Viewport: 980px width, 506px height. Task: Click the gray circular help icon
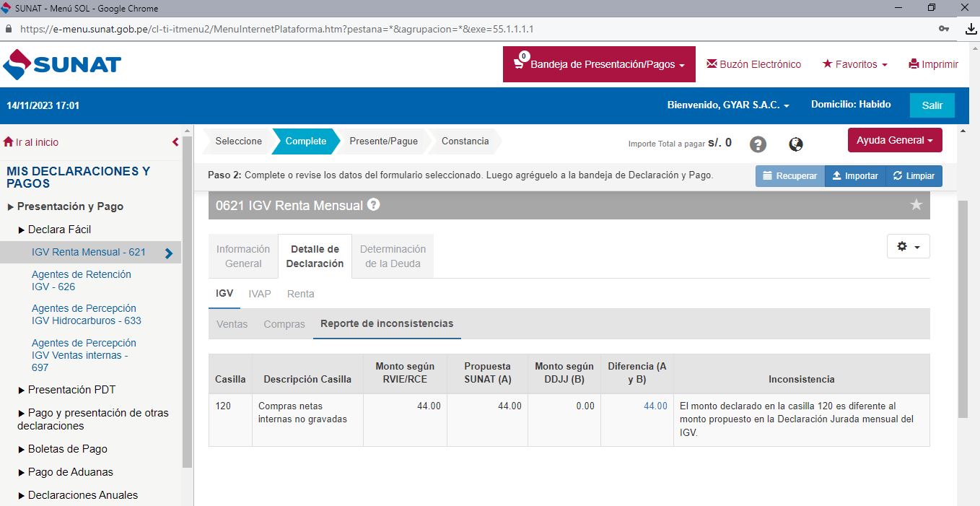(758, 144)
